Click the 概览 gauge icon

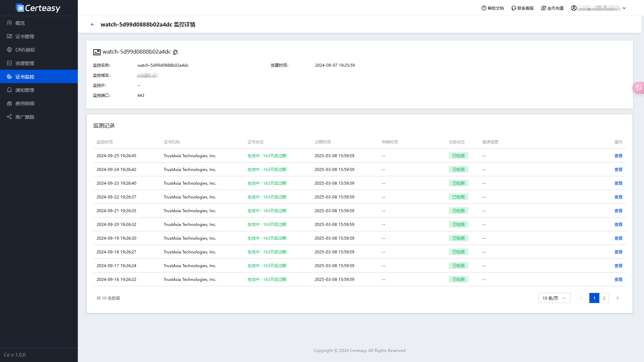click(x=9, y=23)
